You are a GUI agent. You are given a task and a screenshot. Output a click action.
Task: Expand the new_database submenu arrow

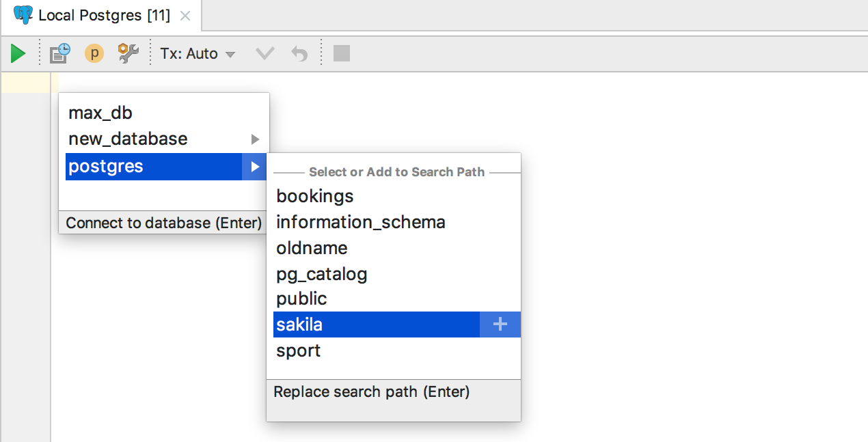[256, 139]
